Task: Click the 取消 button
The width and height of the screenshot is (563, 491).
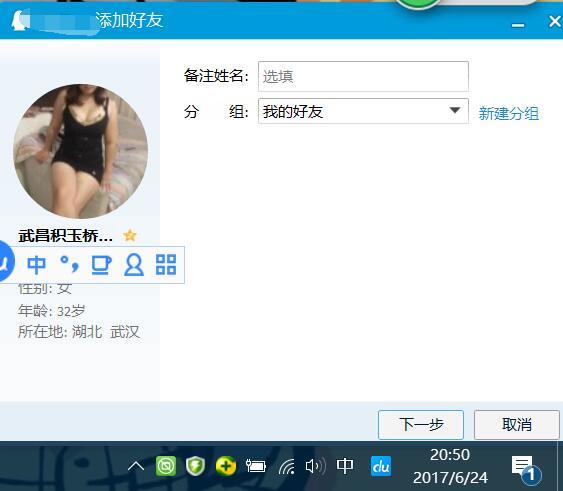Action: (517, 425)
